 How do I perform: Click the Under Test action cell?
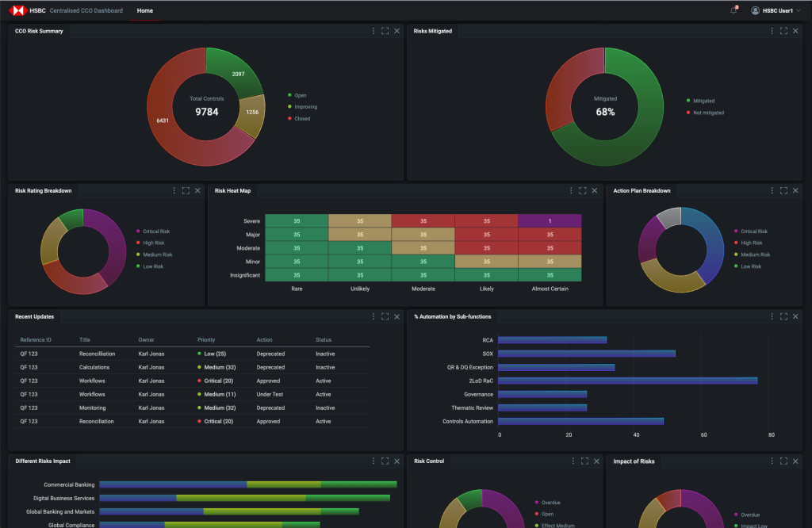(x=270, y=395)
